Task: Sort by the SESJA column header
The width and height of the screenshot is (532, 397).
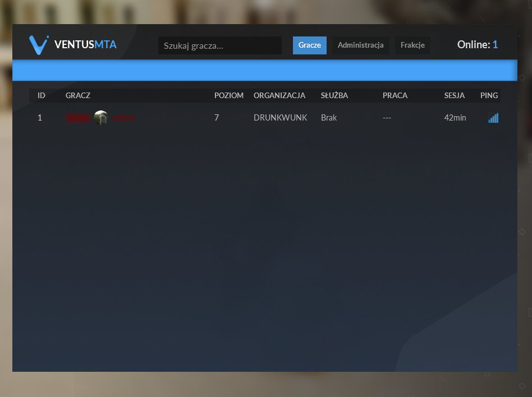Action: [455, 95]
